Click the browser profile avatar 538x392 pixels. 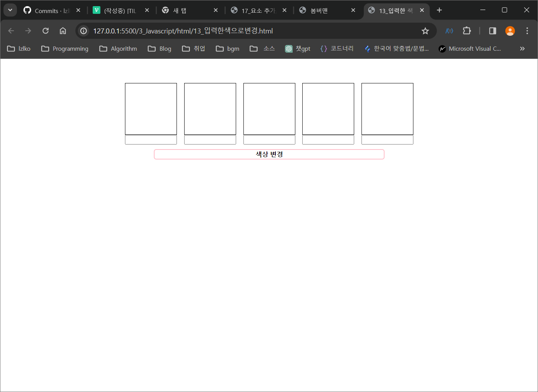coord(510,31)
